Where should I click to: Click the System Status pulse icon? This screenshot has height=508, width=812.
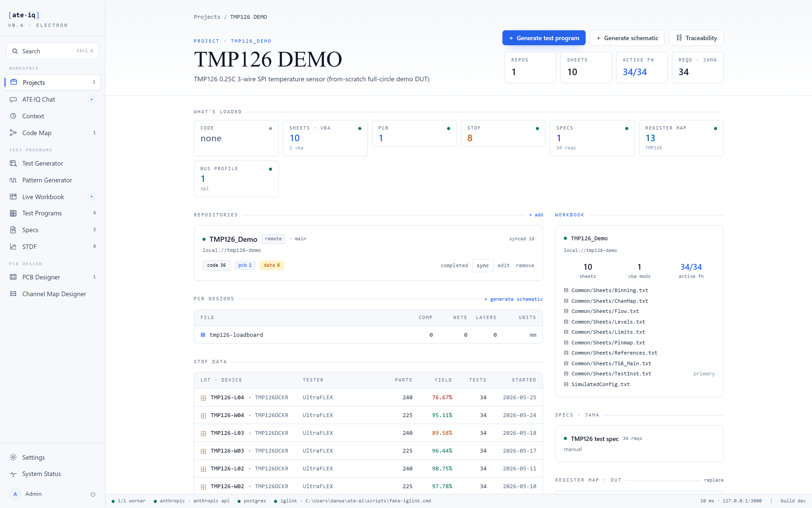click(x=13, y=474)
